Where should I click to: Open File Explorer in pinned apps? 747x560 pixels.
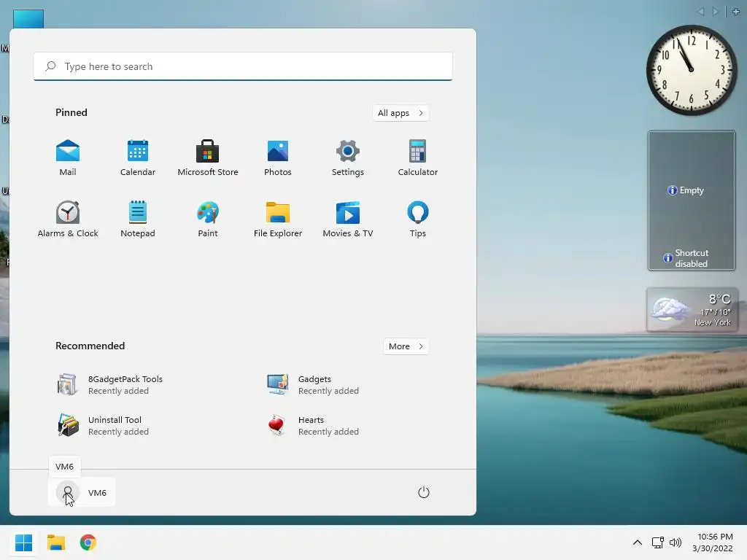point(278,219)
